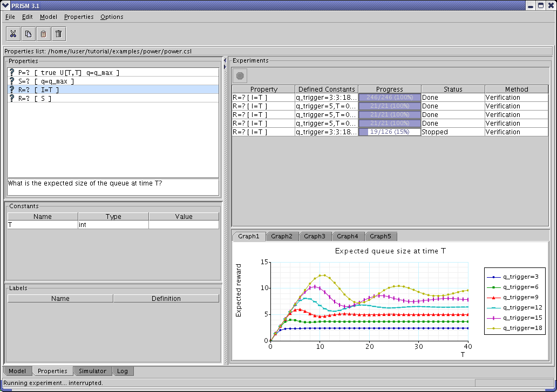The width and height of the screenshot is (557, 392).
Task: Click the graph title Expected queue size at time T
Action: [x=390, y=251]
